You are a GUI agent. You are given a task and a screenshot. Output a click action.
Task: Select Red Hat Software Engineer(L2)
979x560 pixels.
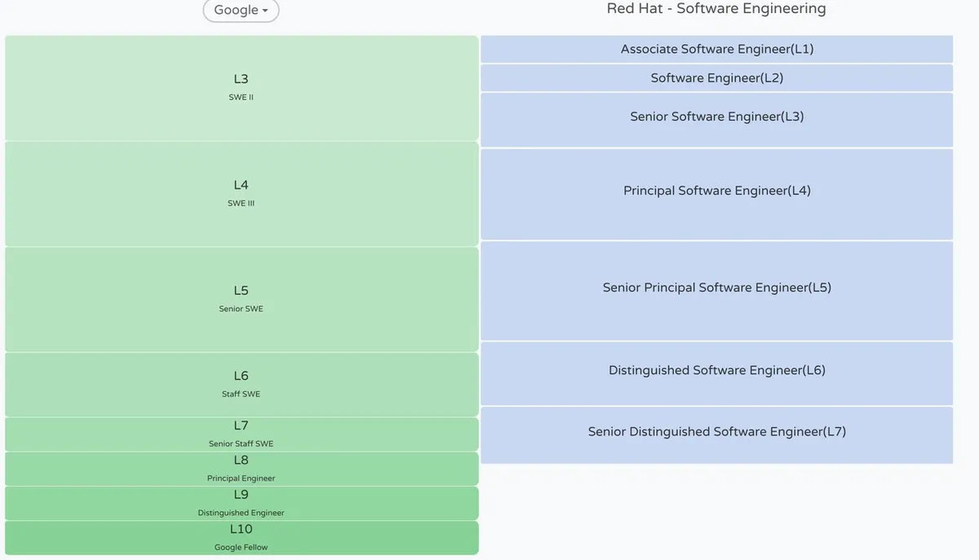click(716, 78)
